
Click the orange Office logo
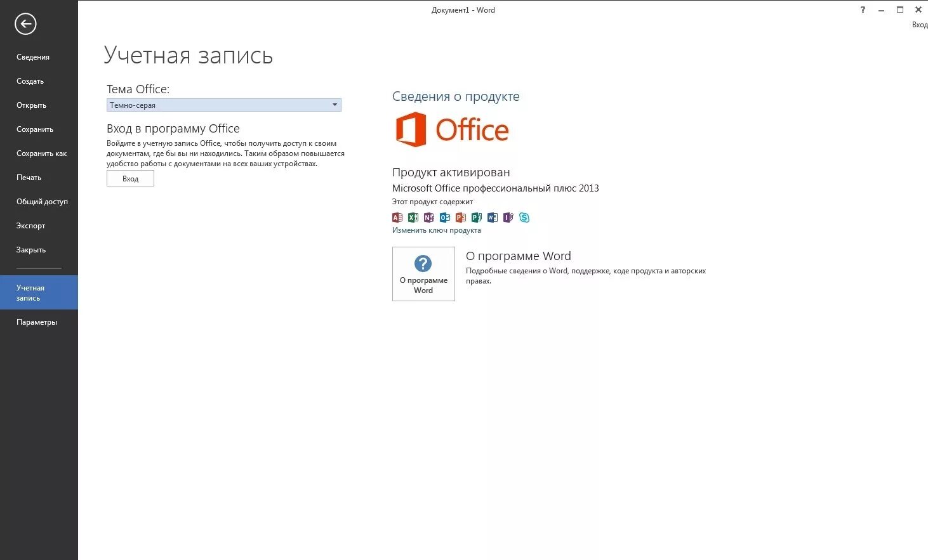pos(452,129)
